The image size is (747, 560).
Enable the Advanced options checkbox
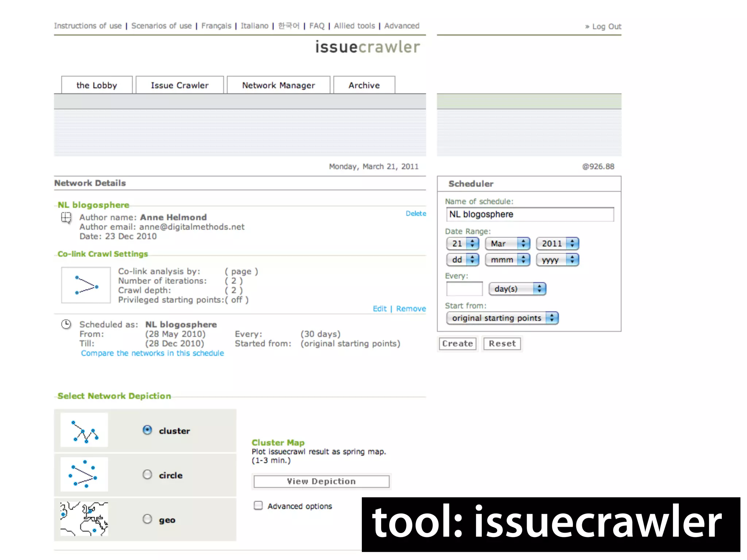tap(258, 506)
